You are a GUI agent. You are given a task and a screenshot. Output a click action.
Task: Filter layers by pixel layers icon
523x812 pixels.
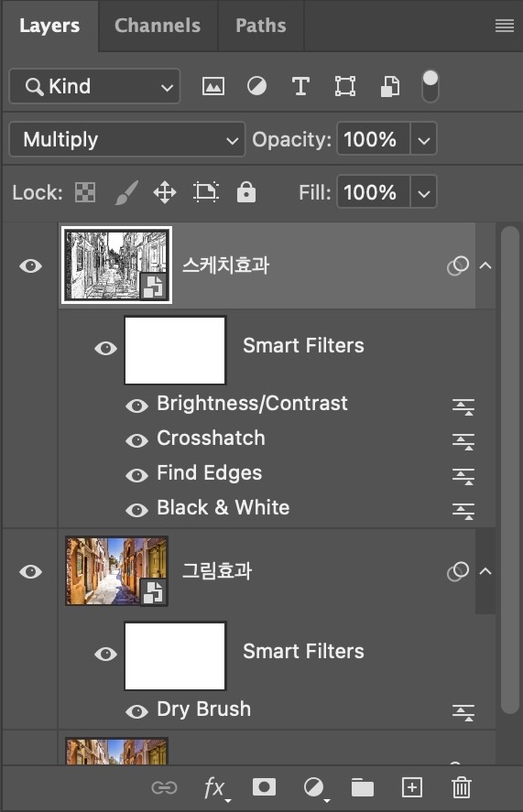pyautogui.click(x=213, y=86)
